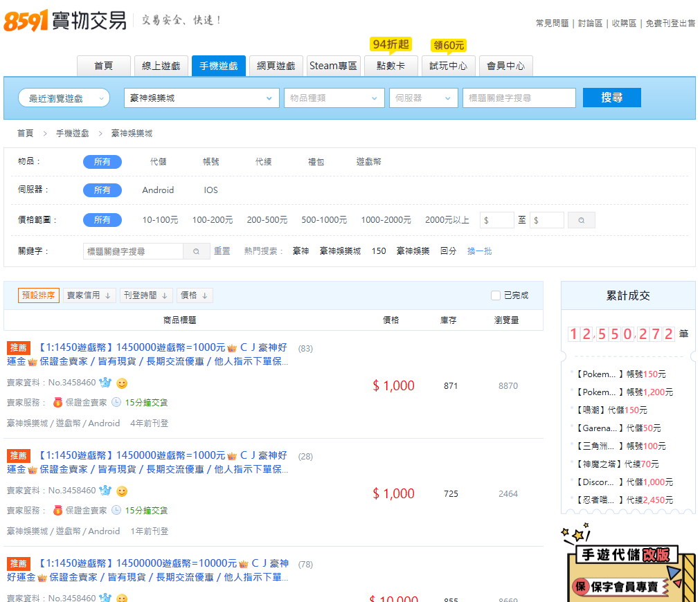
Task: Sort by 賣家信用
Action: tap(89, 295)
